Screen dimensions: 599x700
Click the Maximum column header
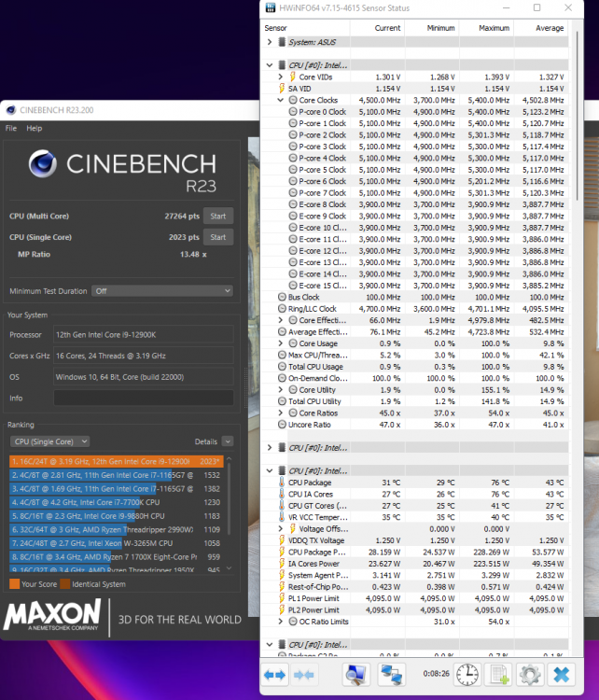click(x=494, y=28)
